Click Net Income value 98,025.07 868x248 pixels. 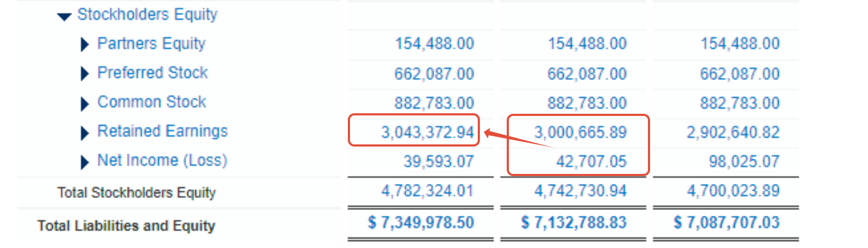coord(744,162)
